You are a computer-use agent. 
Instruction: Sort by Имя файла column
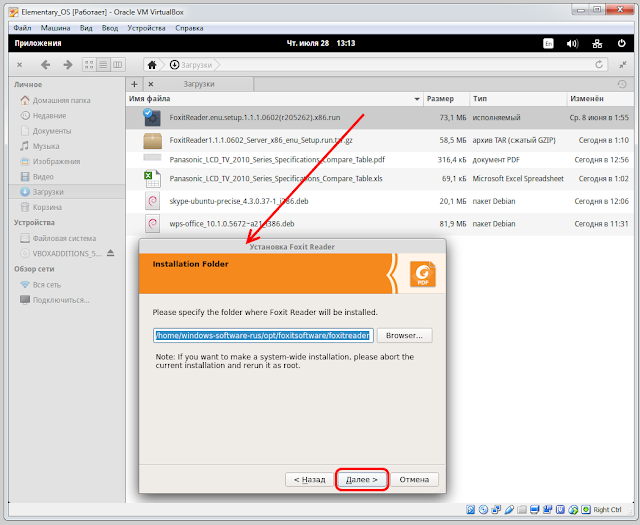(275, 99)
